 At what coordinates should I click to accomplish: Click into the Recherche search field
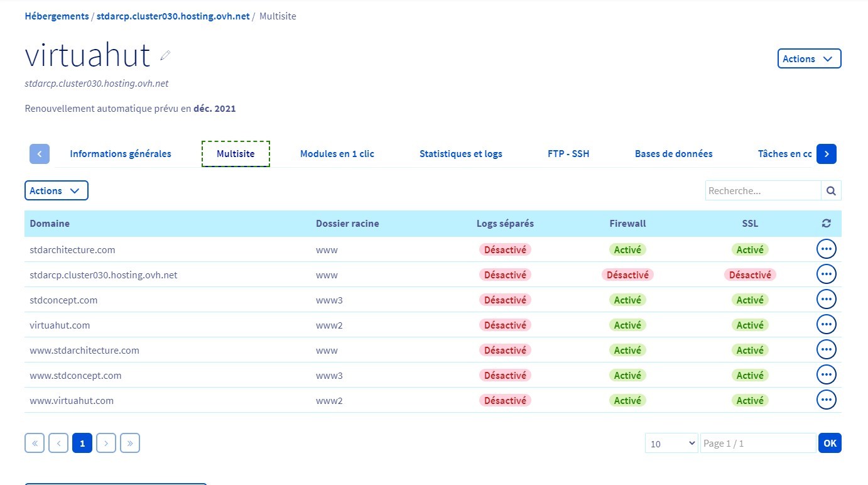click(x=762, y=191)
